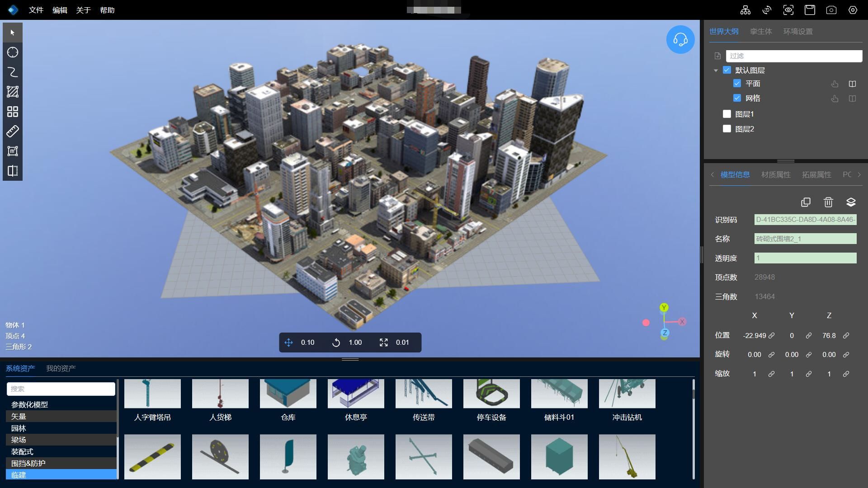
Task: Click 系统资产 tab in asset panel
Action: click(x=21, y=368)
